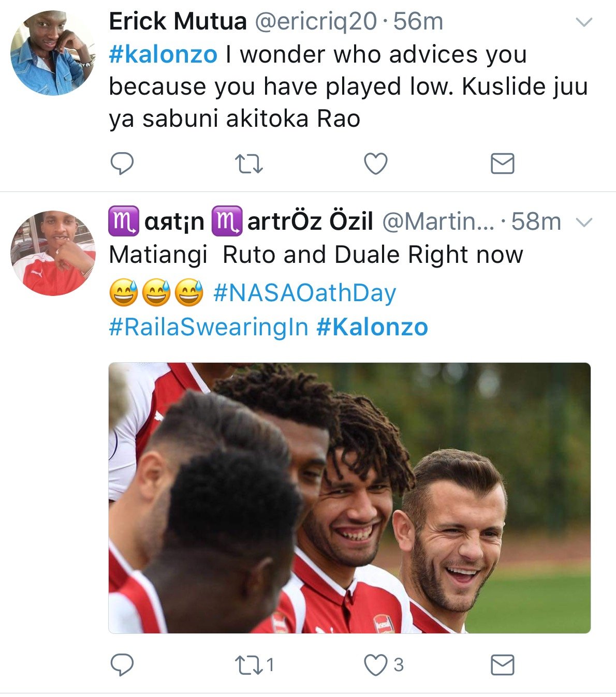Like Erick Mutua's tweet
This screenshot has width=616, height=697.
tap(376, 164)
